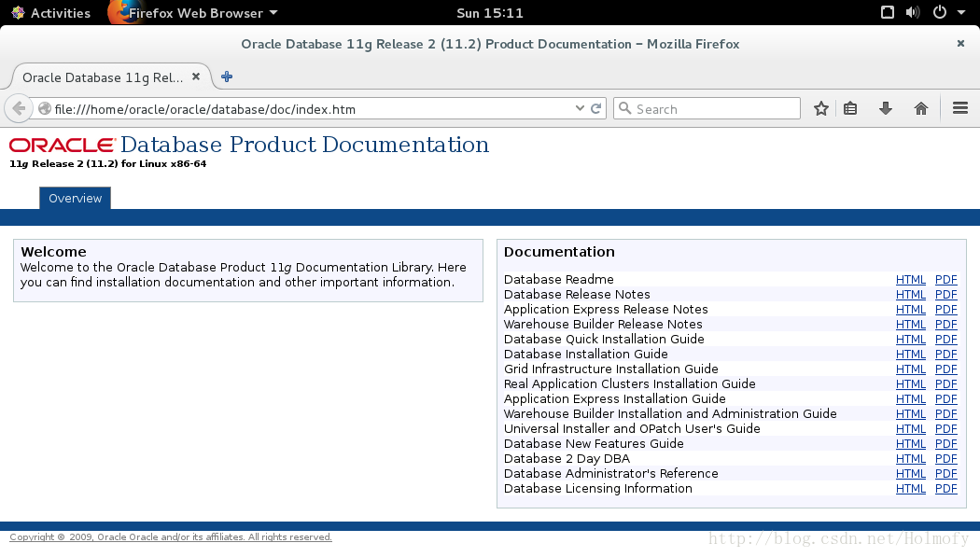The height and width of the screenshot is (557, 980).
Task: Open Warehouse Builder Release Notes HTML
Action: pyautogui.click(x=911, y=325)
